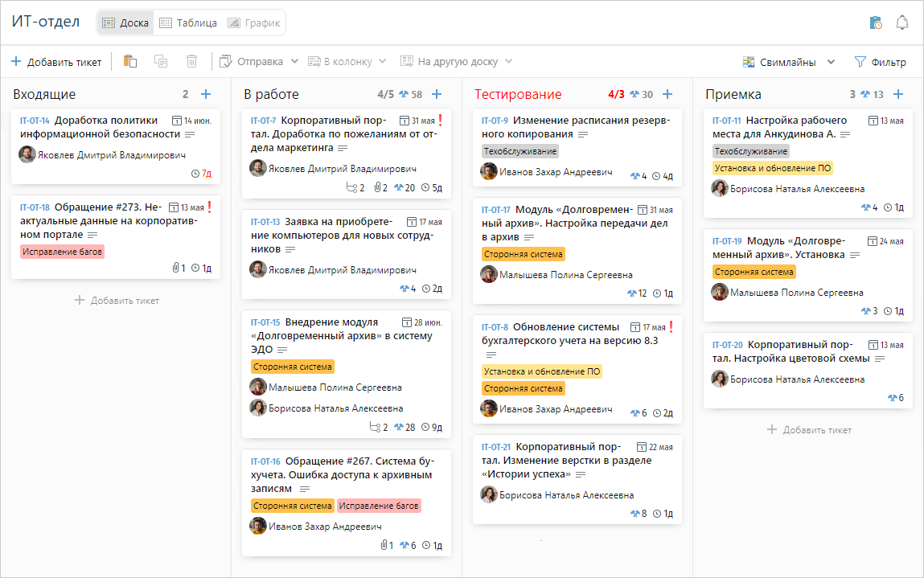Open the На другую доску dropdown

508,62
